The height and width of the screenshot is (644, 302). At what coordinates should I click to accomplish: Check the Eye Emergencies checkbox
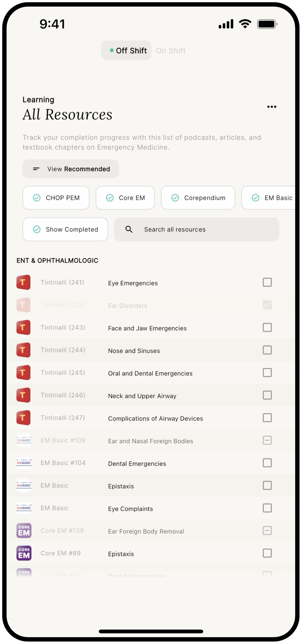coord(267,282)
